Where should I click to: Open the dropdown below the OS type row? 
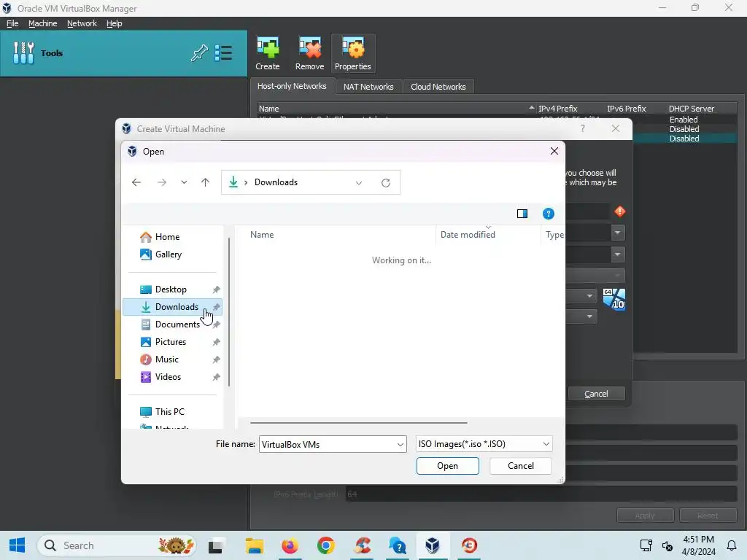pyautogui.click(x=589, y=316)
